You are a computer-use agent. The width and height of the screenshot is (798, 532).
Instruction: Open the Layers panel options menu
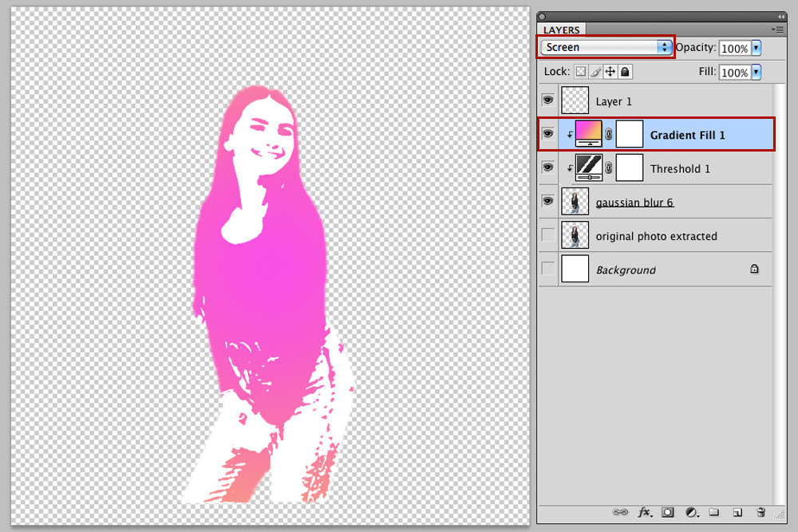click(x=777, y=30)
